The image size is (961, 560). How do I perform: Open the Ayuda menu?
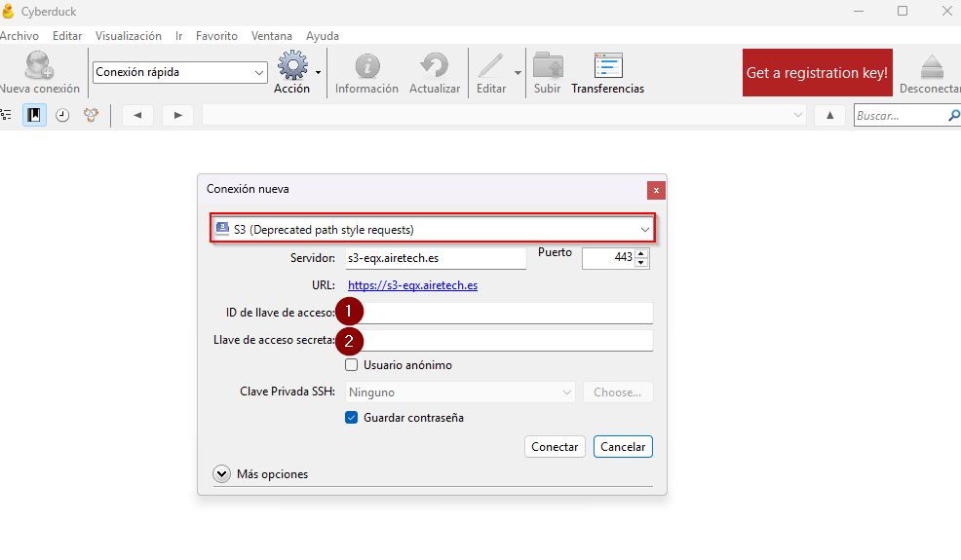(323, 36)
